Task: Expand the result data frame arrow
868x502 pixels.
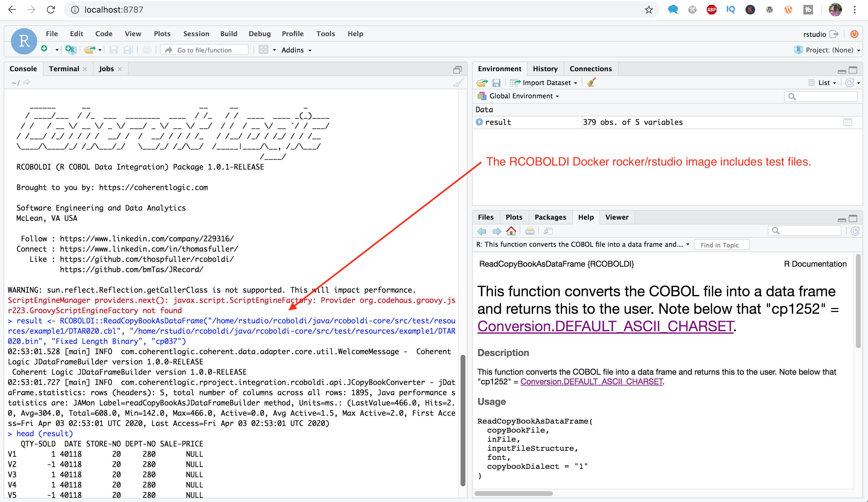Action: [479, 122]
